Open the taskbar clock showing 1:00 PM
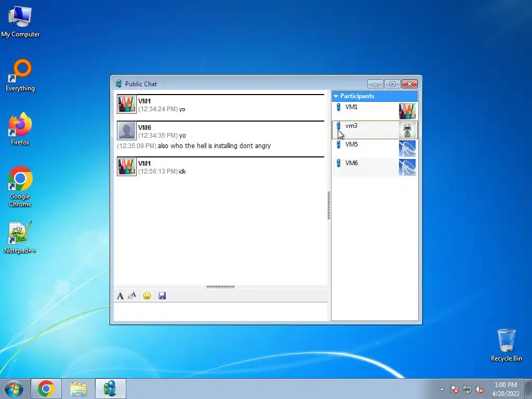The image size is (532, 399). pyautogui.click(x=506, y=389)
